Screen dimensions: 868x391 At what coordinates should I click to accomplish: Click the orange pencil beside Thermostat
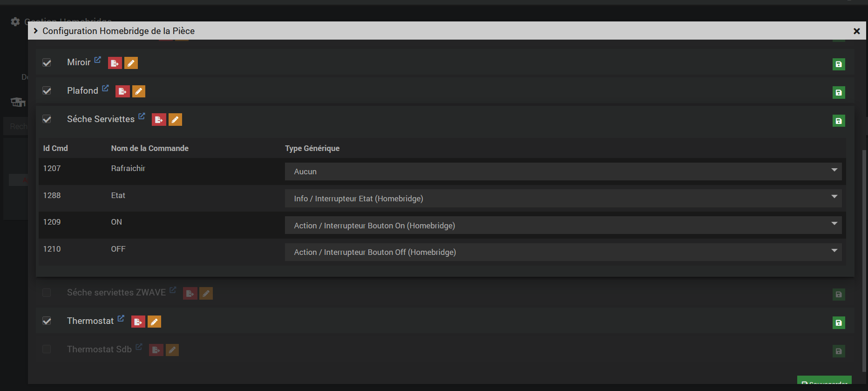[154, 322]
